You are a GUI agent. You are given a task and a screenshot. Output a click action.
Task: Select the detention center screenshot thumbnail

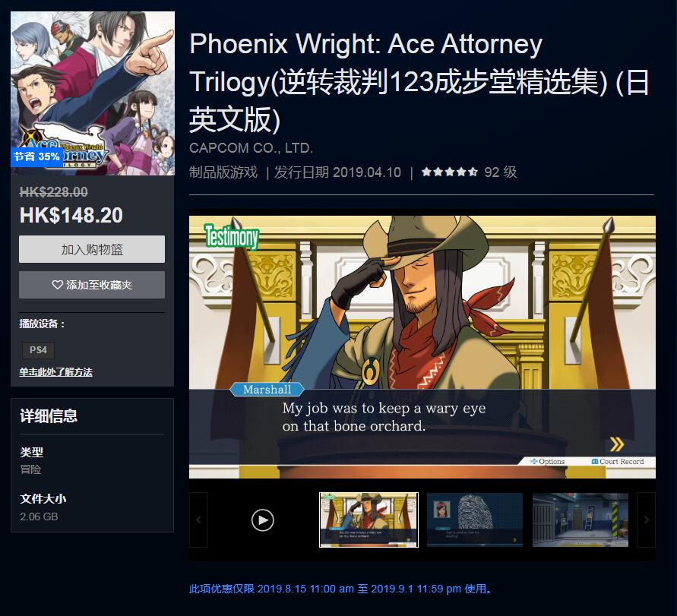point(581,520)
